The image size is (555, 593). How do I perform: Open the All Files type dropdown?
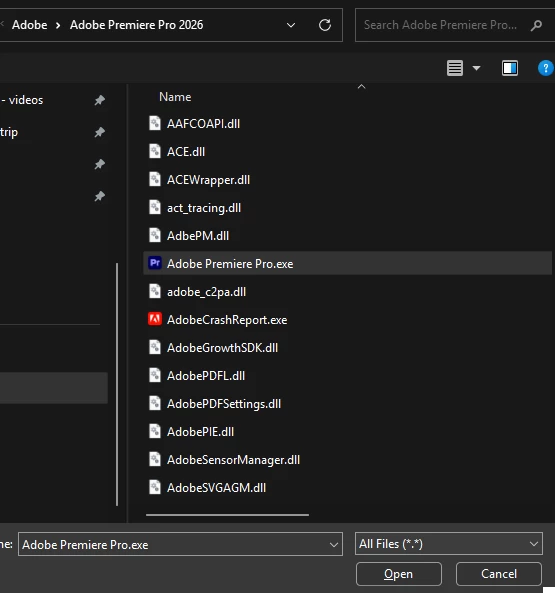click(x=449, y=544)
